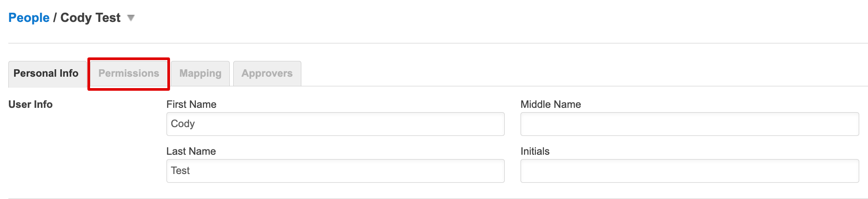This screenshot has height=199, width=868.
Task: Click the Last Name input containing Test
Action: coord(335,171)
